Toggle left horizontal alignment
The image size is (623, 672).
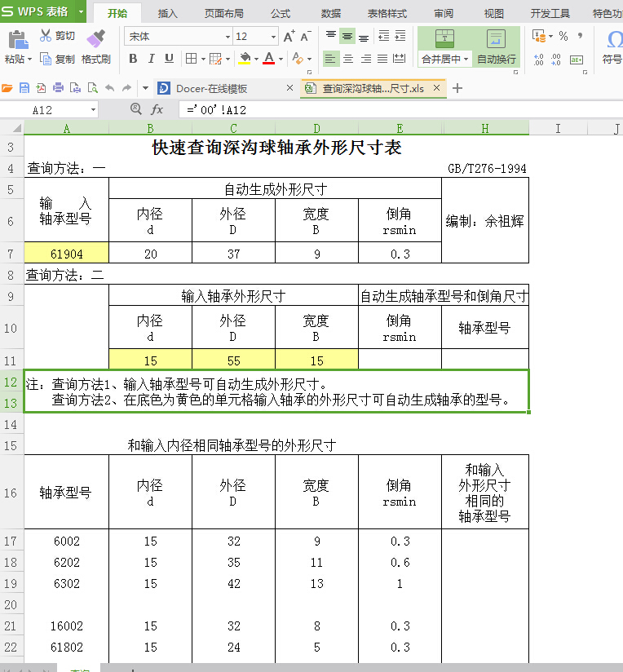tap(330, 58)
